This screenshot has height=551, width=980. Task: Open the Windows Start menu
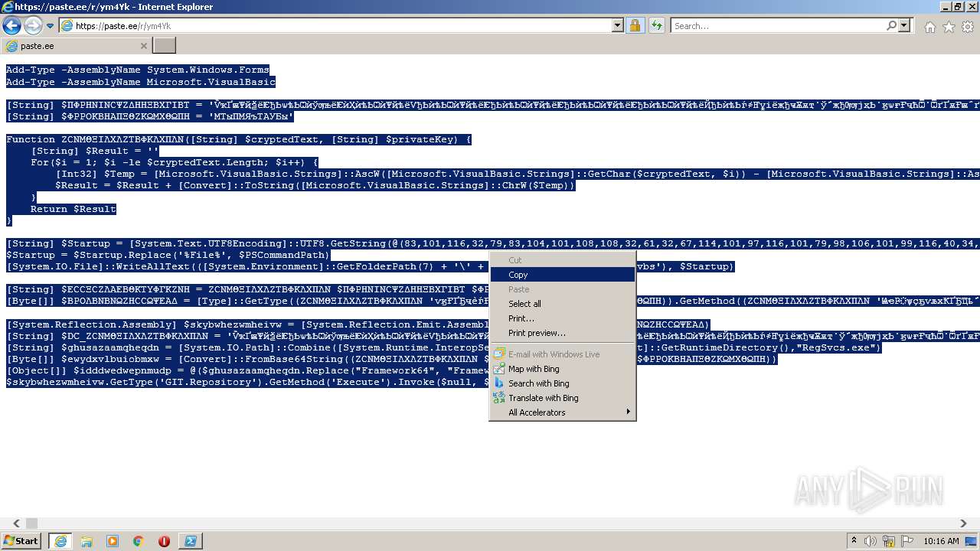coord(21,541)
